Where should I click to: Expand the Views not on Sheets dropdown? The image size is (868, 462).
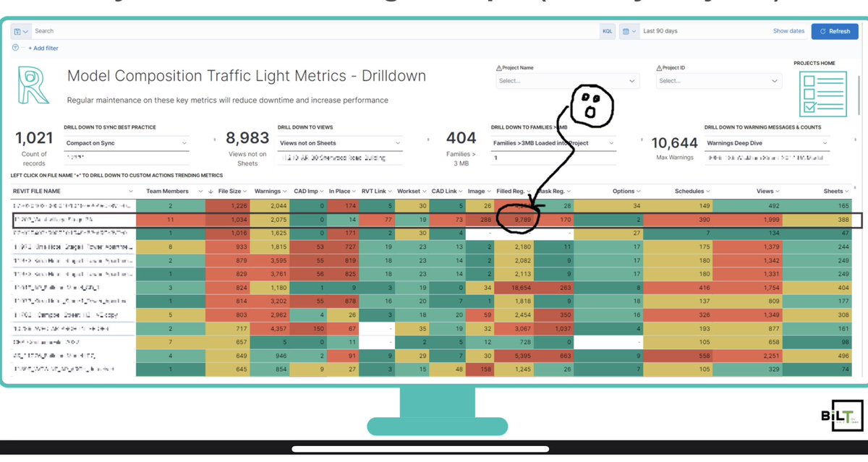[341, 143]
